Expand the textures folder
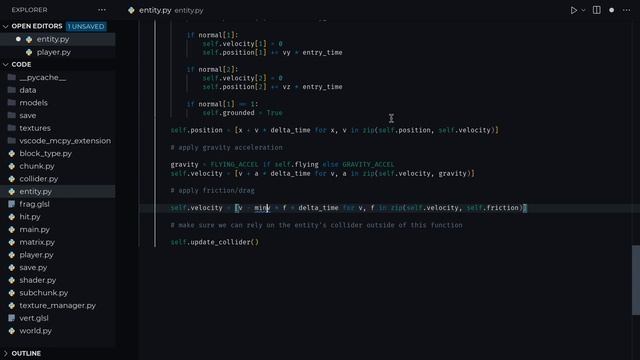Viewport: 640px width, 360px height. [35, 128]
